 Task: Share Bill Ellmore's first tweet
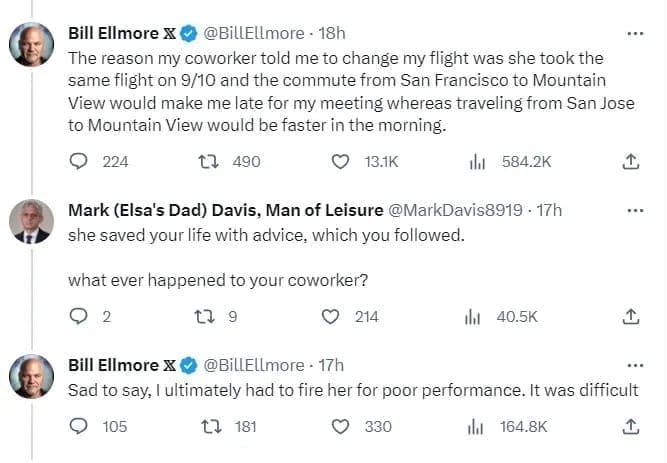point(631,161)
